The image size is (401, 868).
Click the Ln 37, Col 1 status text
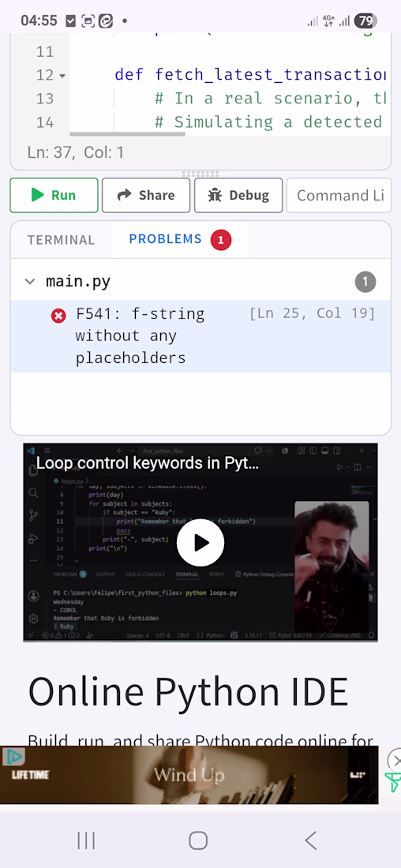(75, 153)
